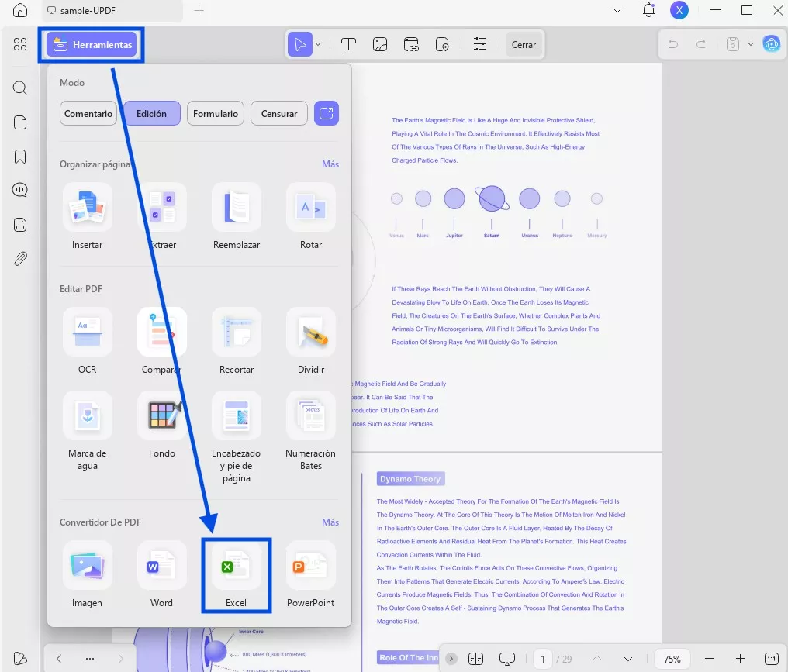788x672 pixels.
Task: Choose the Rotar page tool
Action: coord(310,217)
